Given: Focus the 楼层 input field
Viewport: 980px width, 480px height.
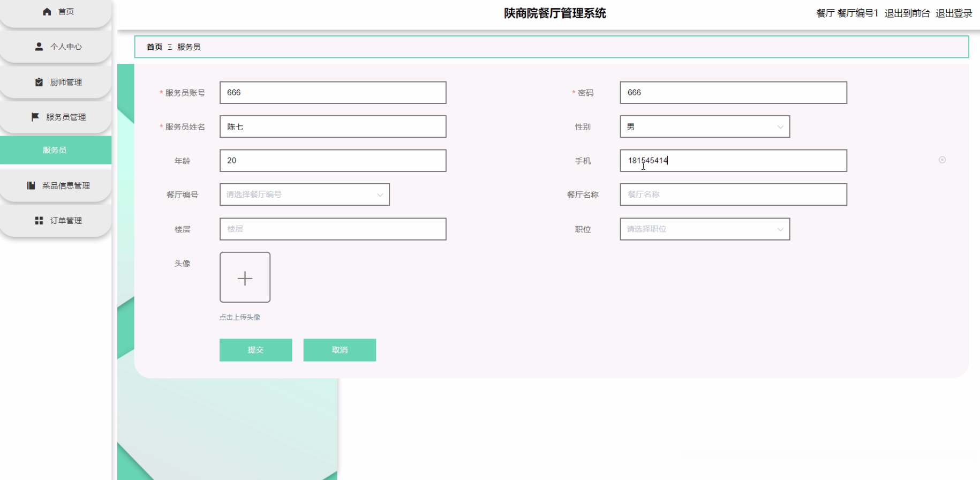Looking at the screenshot, I should (333, 229).
